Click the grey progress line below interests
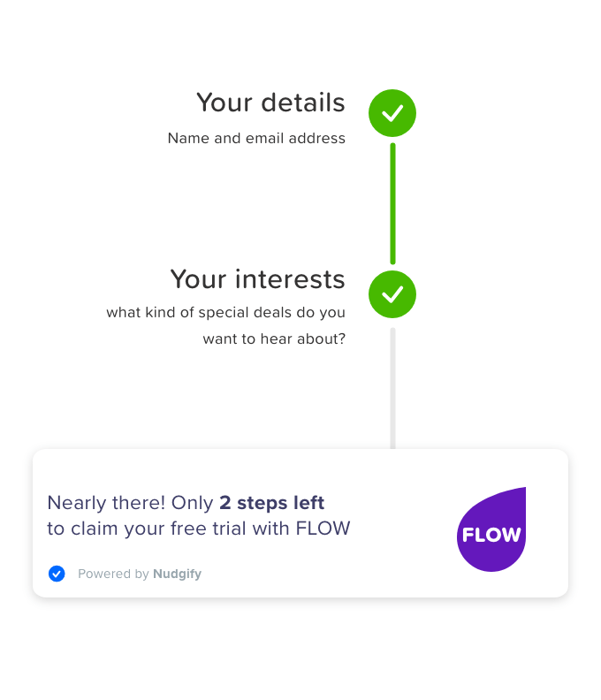 coord(392,387)
